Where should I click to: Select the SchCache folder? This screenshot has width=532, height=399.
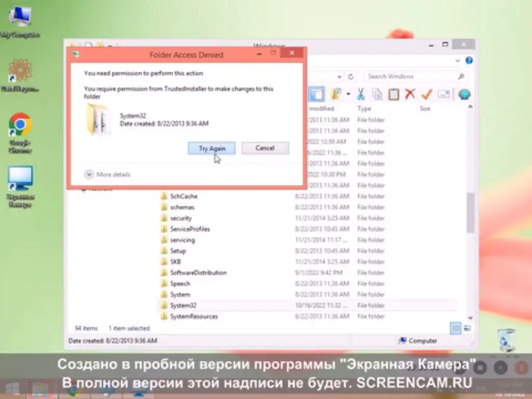pos(183,196)
